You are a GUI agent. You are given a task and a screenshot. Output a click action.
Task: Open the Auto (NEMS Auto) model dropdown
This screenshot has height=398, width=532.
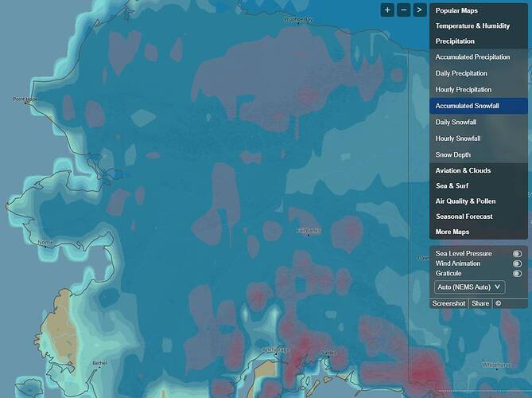pyautogui.click(x=469, y=287)
